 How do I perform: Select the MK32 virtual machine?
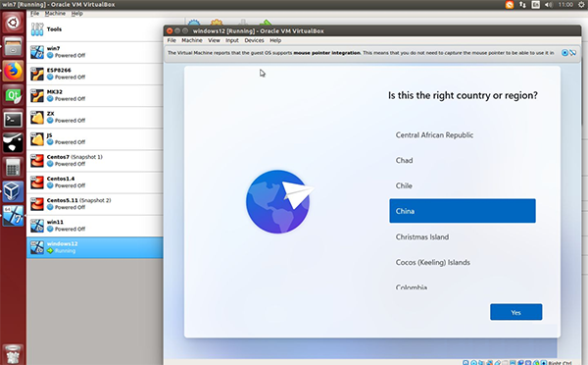(95, 95)
